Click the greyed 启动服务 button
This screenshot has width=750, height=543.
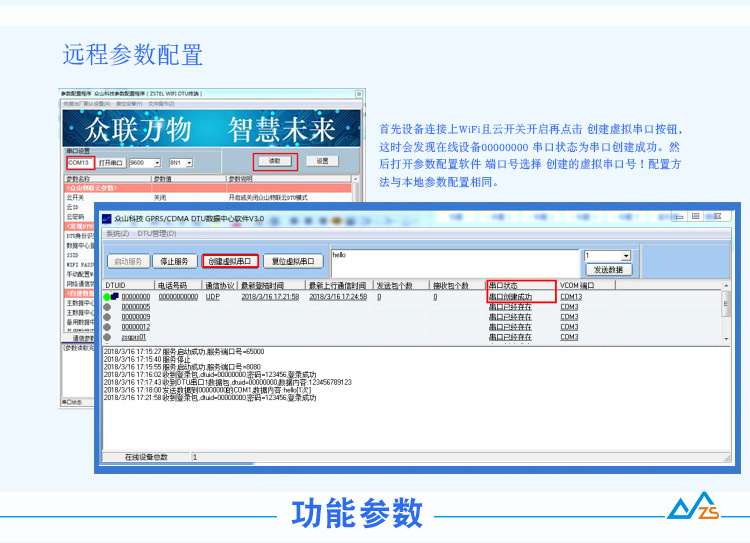click(x=128, y=261)
